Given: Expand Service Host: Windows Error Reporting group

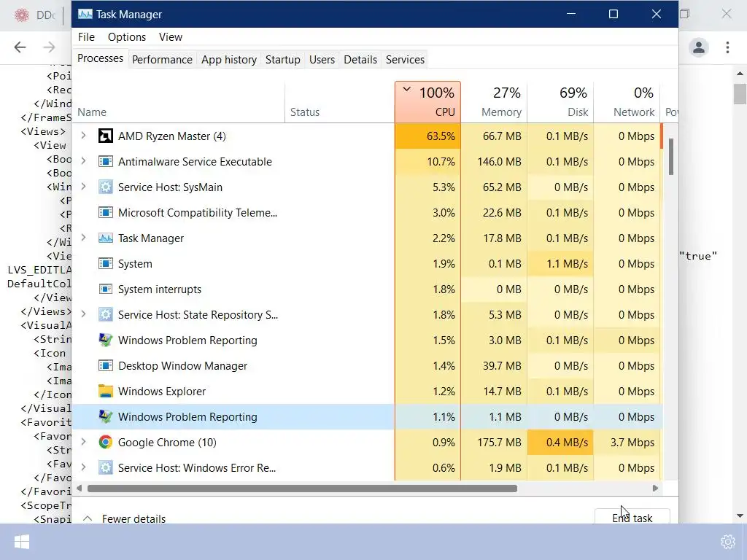Looking at the screenshot, I should point(83,467).
